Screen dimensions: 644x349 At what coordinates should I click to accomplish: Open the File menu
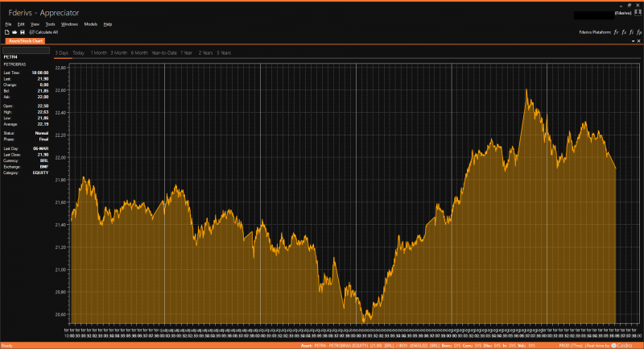pos(8,24)
